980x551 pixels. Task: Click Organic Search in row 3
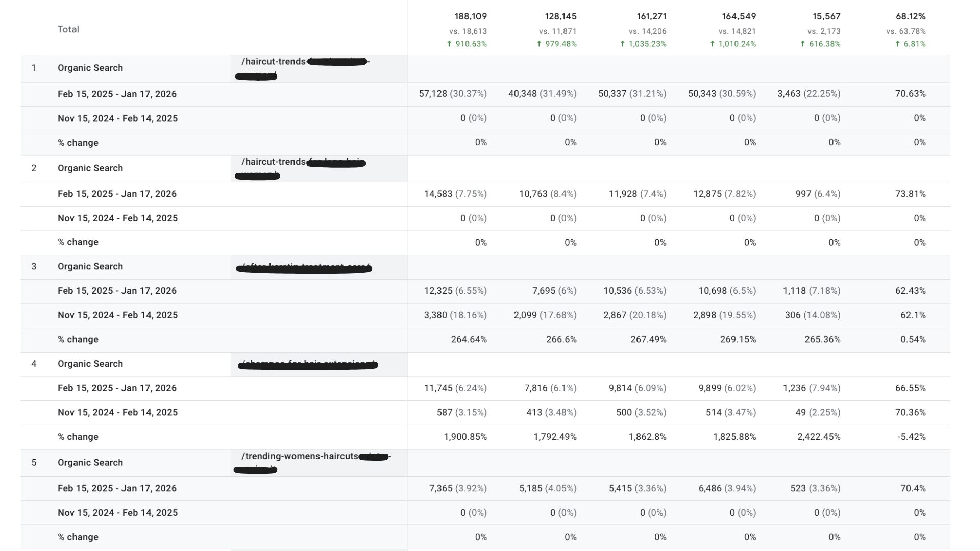pyautogui.click(x=90, y=266)
